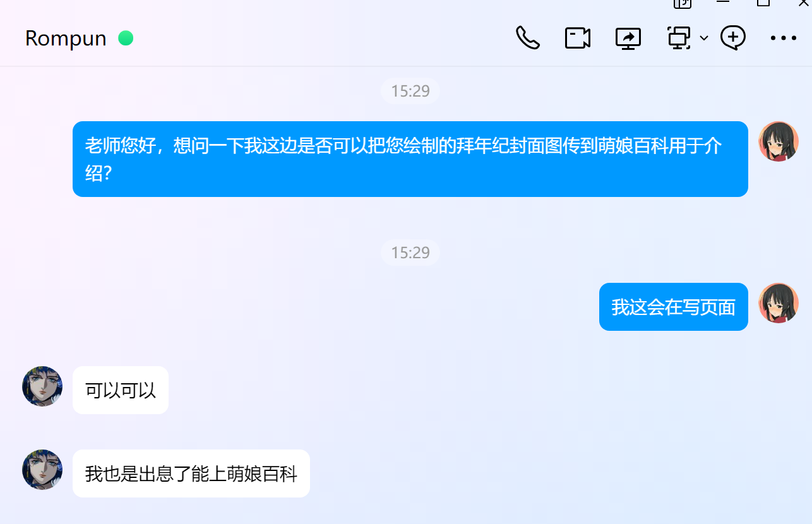Click Rompun's avatar beside 我也是出息了能上萌娘百科
Screen dimensions: 812x524
coord(42,470)
